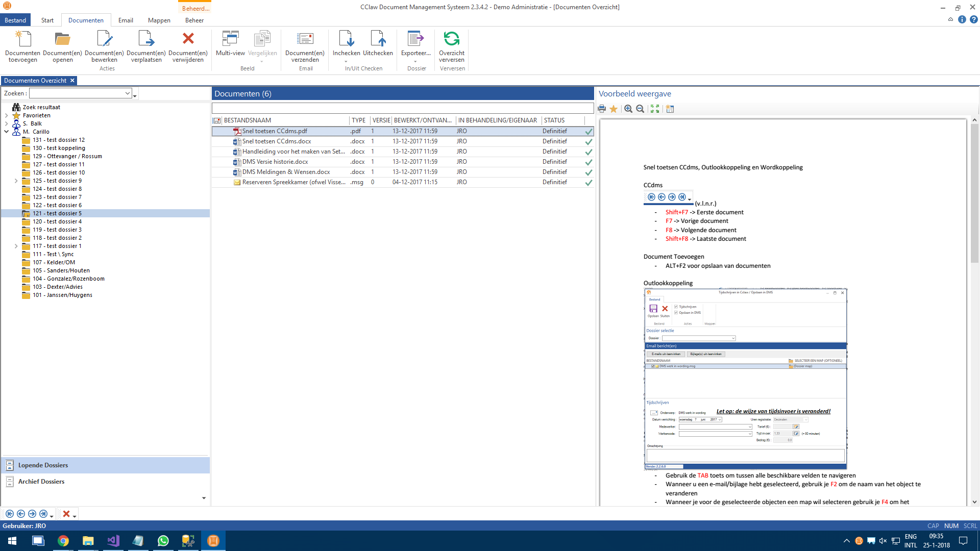Click Exporteer... dossier icon
Image resolution: width=980 pixels, height=551 pixels.
coord(416,39)
